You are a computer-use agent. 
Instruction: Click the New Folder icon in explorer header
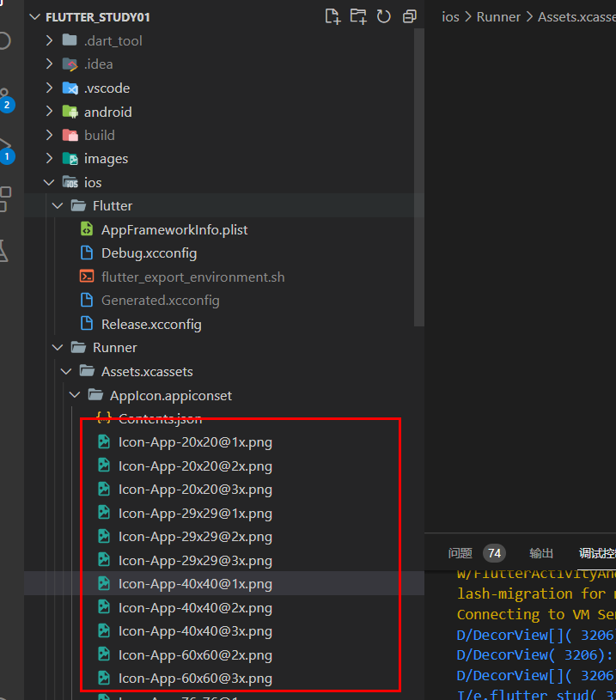pyautogui.click(x=357, y=17)
